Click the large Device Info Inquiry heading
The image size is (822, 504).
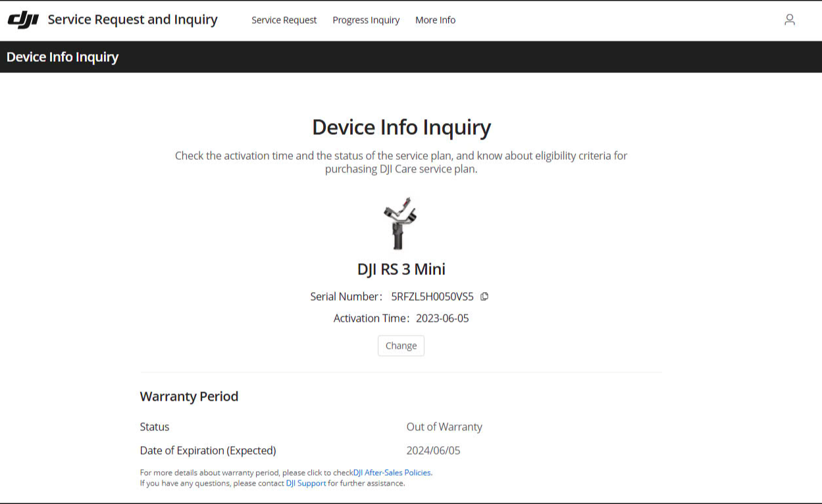(x=401, y=127)
